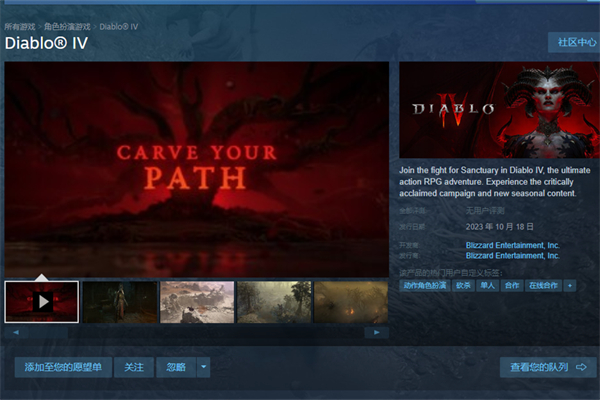The height and width of the screenshot is (400, 600).
Task: Click 添加至您的愿望单 wishlist button
Action: (63, 367)
